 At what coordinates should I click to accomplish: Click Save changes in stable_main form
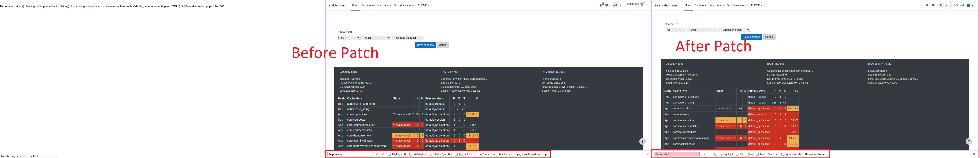(x=425, y=45)
